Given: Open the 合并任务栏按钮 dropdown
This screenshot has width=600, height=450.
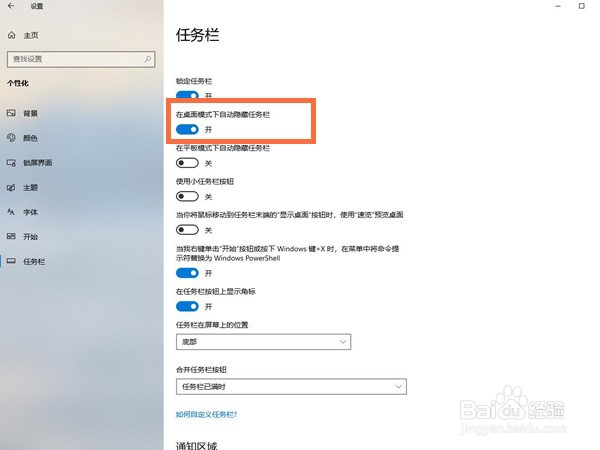Looking at the screenshot, I should coord(291,386).
